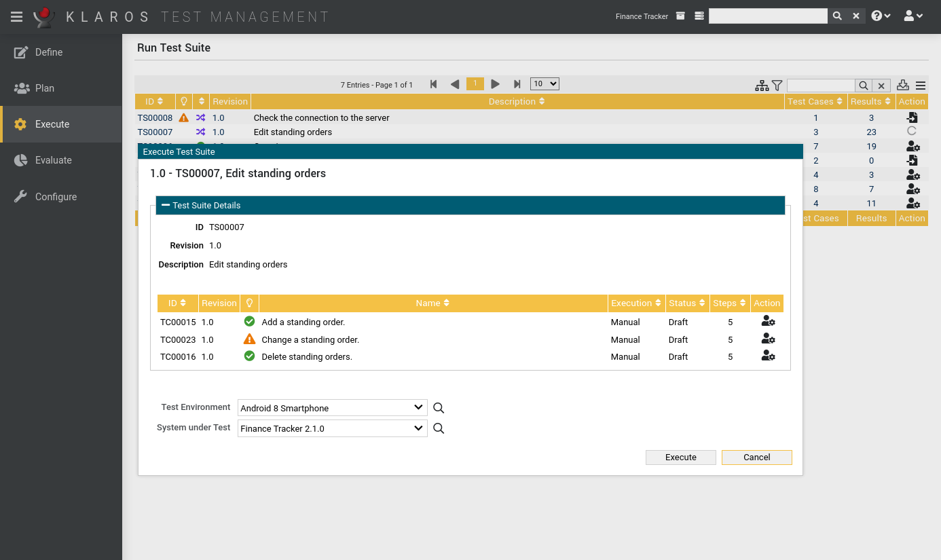Open the user account menu icon
The width and height of the screenshot is (941, 560).
pos(910,15)
